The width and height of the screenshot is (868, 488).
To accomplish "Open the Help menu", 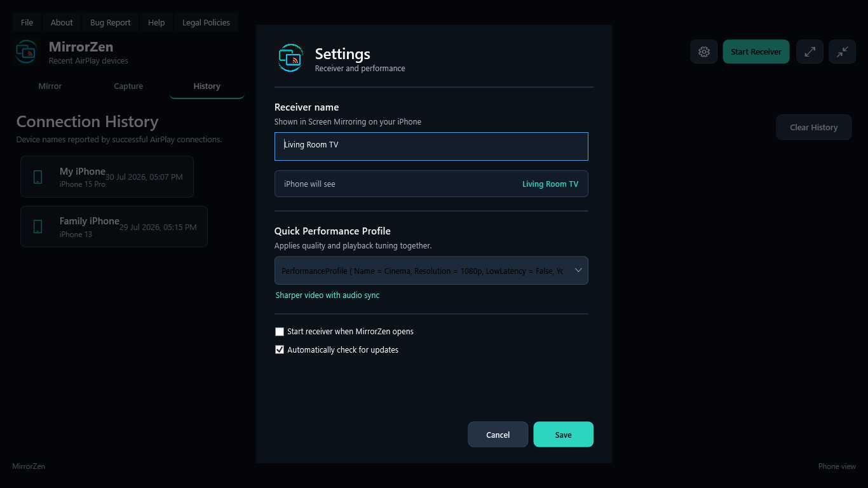I will tap(156, 23).
